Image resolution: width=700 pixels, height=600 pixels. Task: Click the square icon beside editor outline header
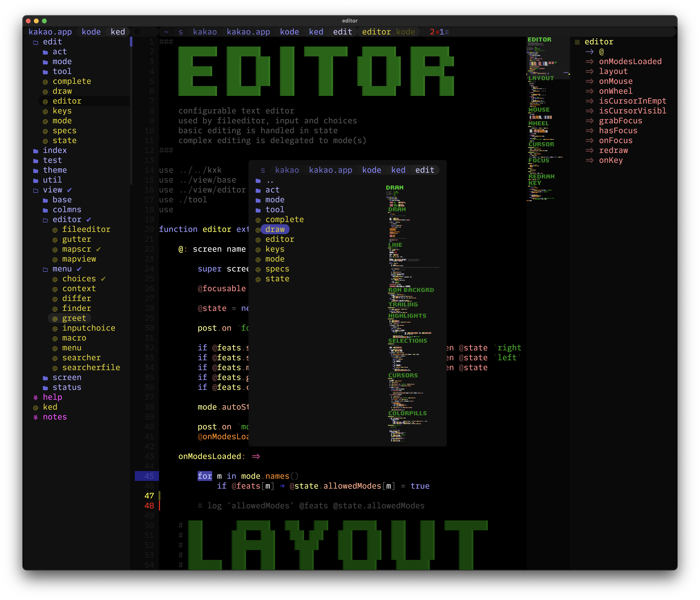(577, 42)
